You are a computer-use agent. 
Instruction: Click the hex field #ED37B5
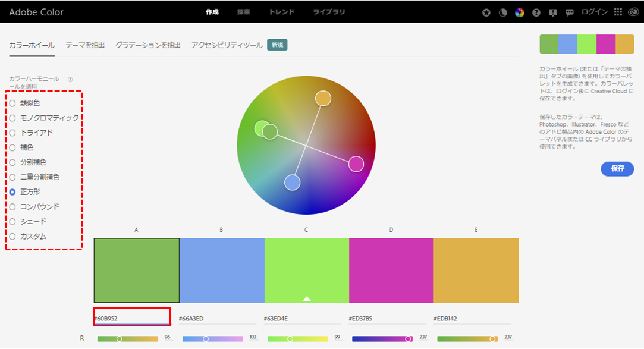pos(388,319)
